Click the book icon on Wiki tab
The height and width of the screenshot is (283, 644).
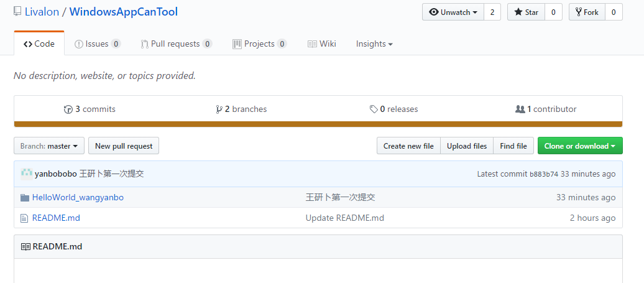(x=312, y=44)
